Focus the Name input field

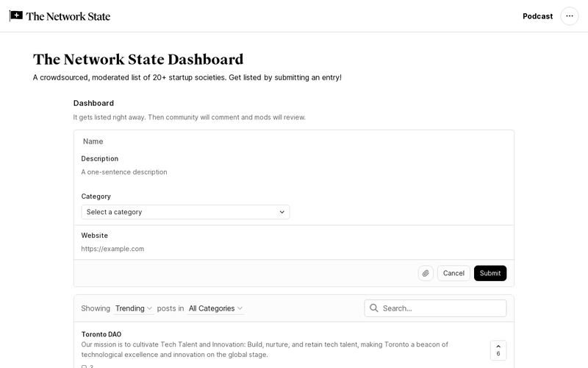tap(293, 141)
